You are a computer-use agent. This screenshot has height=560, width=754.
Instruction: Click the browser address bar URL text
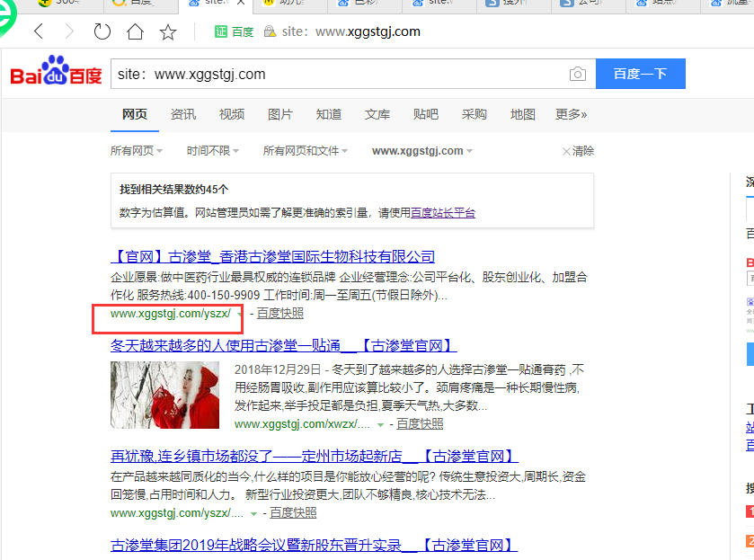pos(351,31)
